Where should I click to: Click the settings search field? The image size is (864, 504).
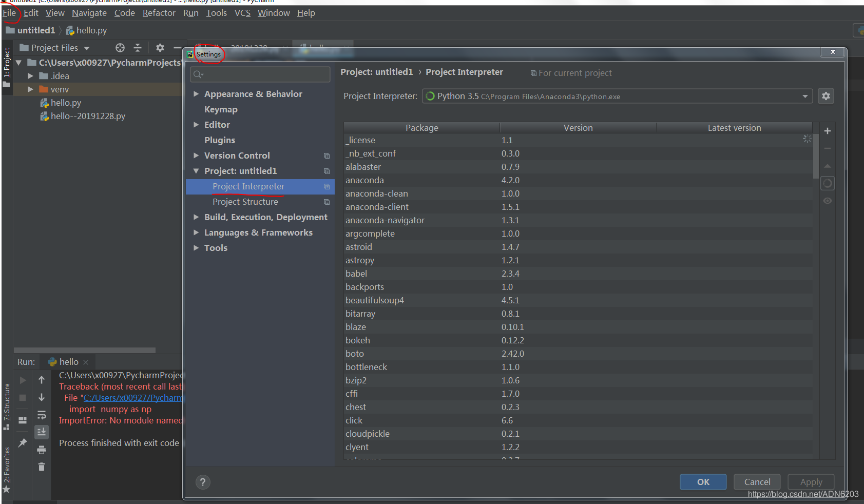260,74
